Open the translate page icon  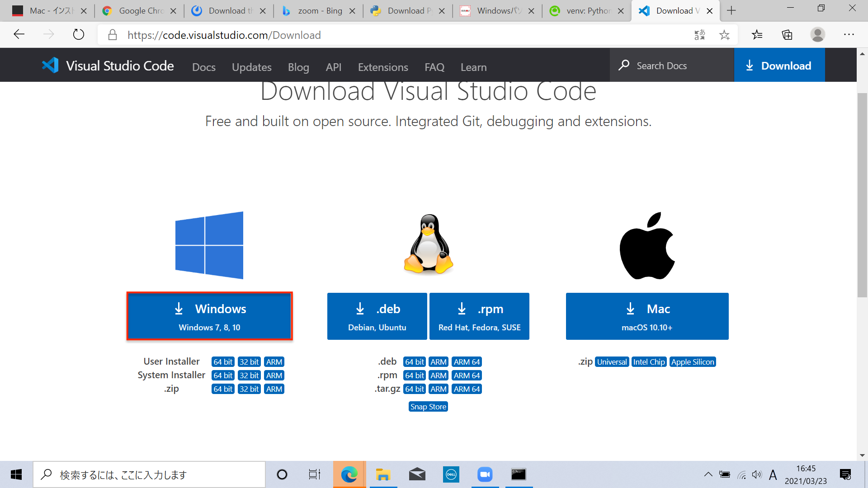[699, 35]
